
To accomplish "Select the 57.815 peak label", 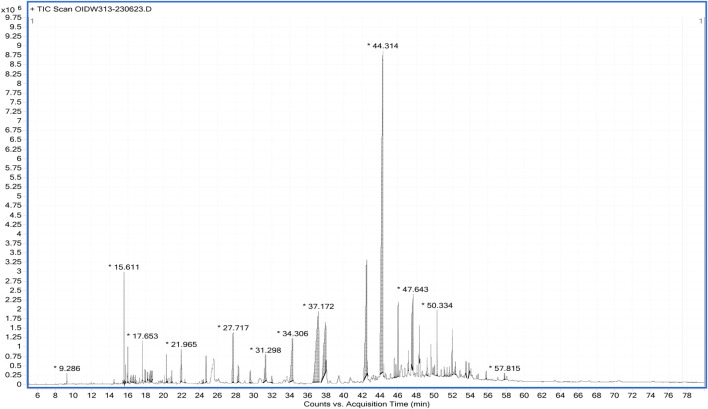I will [506, 368].
